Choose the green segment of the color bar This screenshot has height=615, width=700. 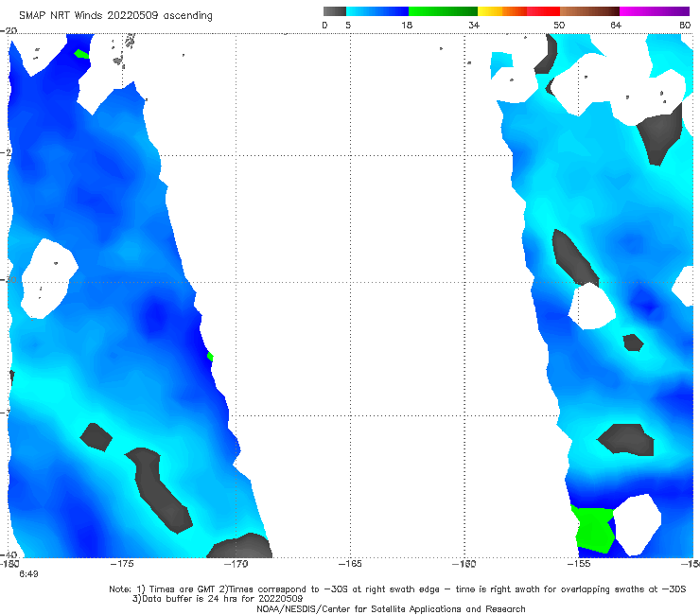point(443,11)
